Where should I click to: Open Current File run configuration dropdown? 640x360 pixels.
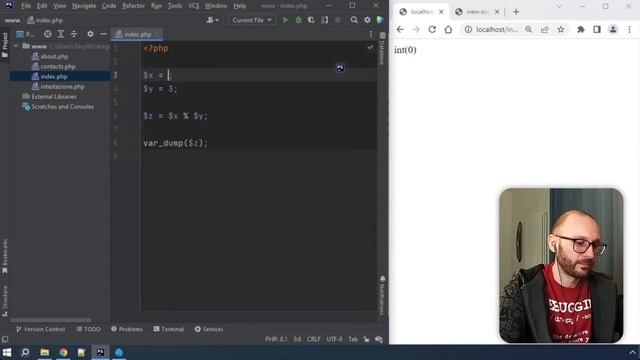[252, 20]
